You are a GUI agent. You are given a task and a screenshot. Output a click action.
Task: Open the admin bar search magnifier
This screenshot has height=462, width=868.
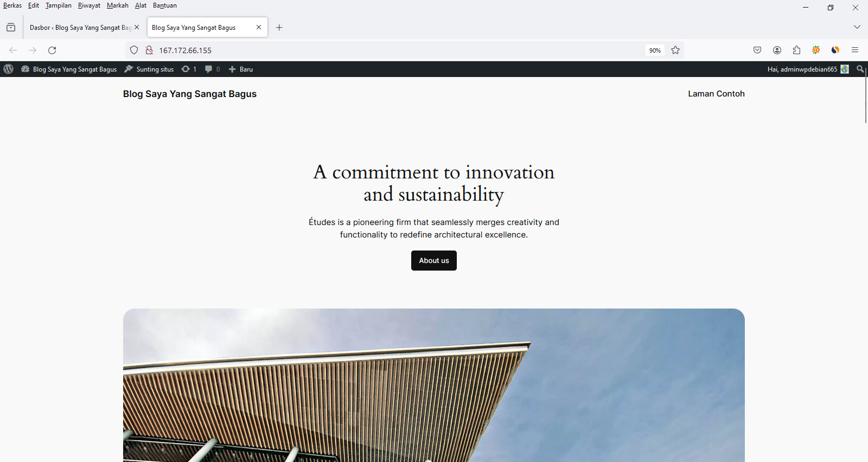(860, 69)
